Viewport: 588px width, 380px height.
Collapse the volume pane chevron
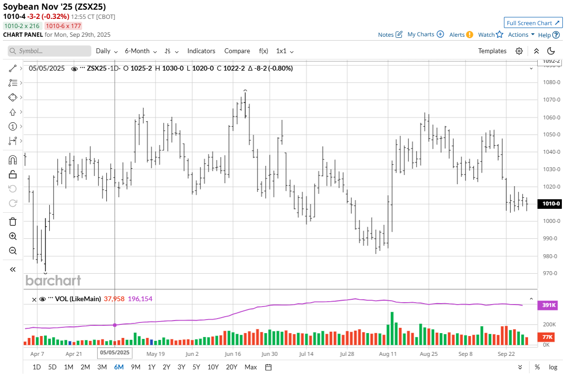pyautogui.click(x=531, y=299)
